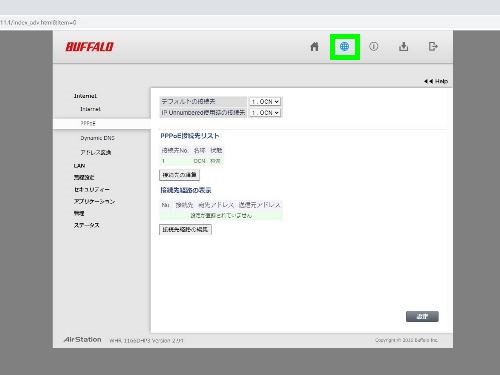This screenshot has height=375, width=500.
Task: Apply changes with the 設定 button
Action: 422,316
